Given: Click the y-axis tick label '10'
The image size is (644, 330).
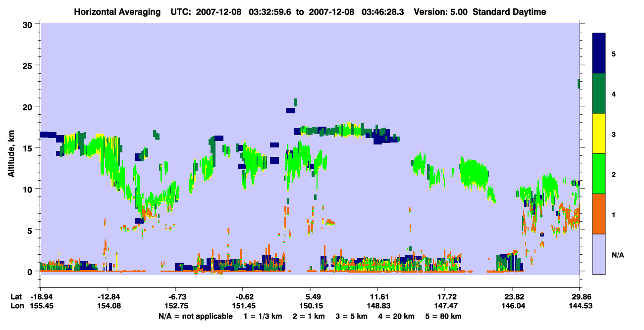Looking at the screenshot, I should tap(28, 189).
